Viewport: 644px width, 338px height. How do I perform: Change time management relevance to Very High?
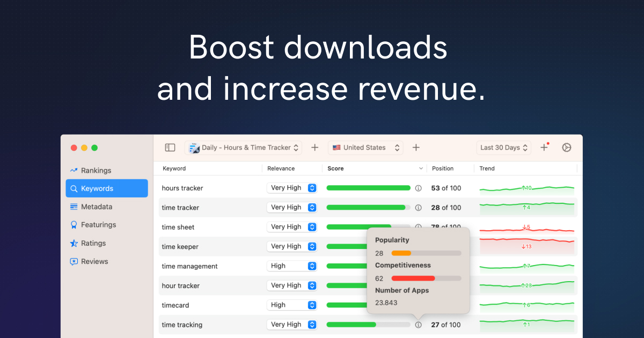tap(292, 266)
